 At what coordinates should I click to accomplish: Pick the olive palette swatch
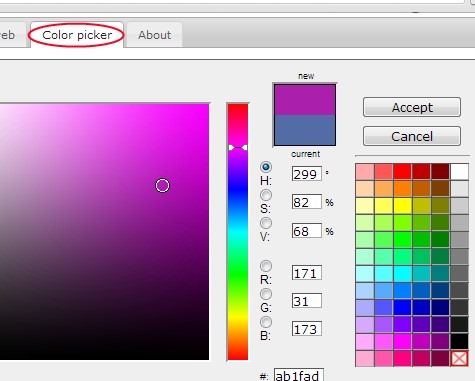pyautogui.click(x=440, y=206)
